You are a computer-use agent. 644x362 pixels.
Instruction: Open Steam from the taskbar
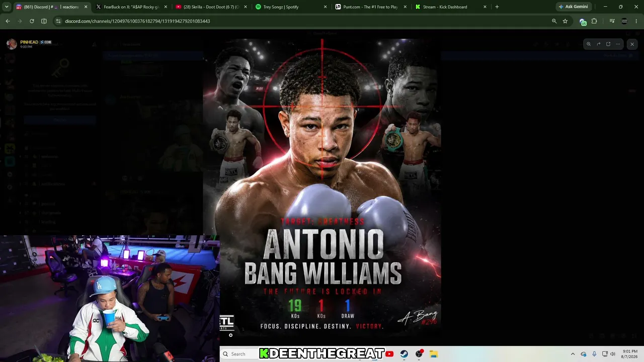coord(404,354)
